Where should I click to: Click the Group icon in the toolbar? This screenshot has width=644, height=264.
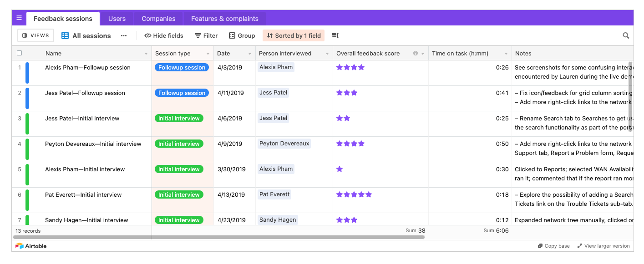(x=232, y=35)
